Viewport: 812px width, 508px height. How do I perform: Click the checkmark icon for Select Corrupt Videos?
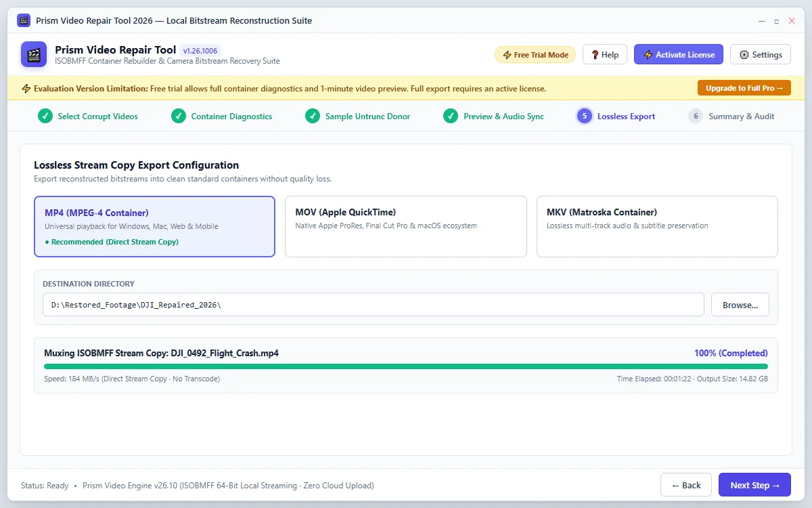[x=45, y=117]
